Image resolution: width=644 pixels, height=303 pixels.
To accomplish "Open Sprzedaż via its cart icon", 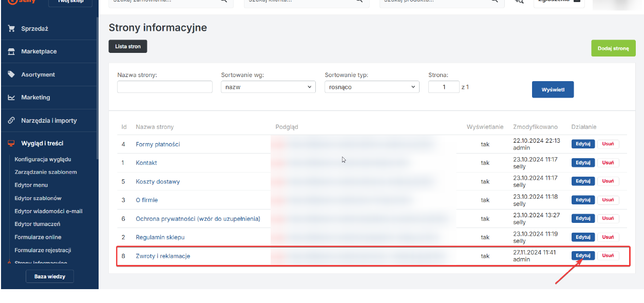I will point(11,29).
